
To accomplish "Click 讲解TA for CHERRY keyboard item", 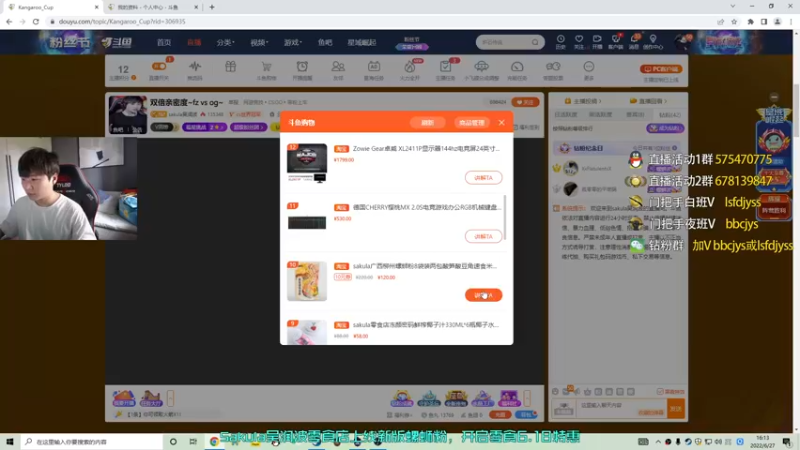I will click(x=483, y=236).
